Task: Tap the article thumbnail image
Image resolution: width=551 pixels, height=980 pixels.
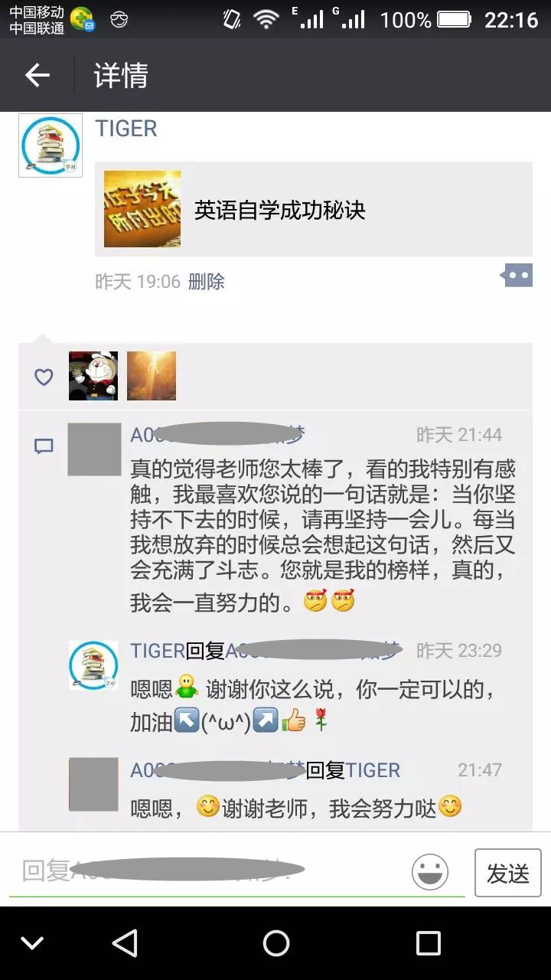Action: tap(142, 209)
